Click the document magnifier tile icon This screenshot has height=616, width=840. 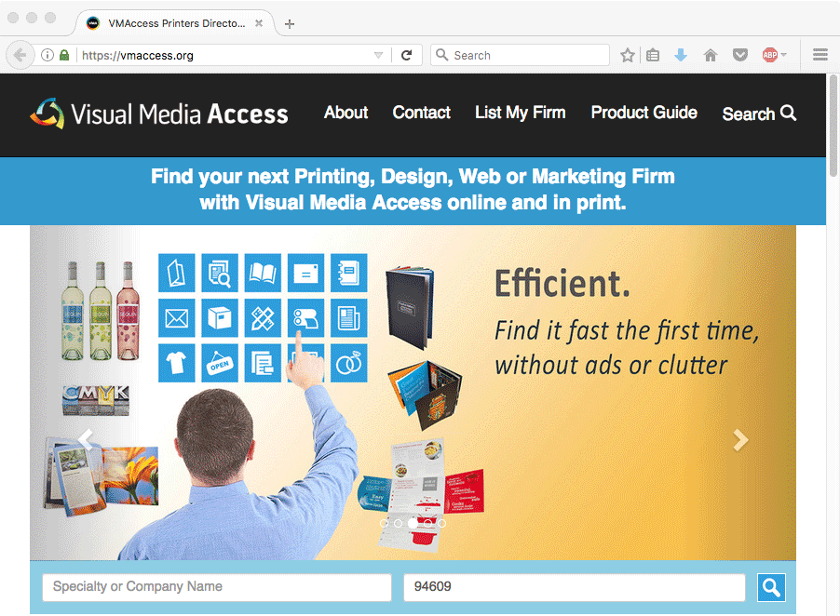tap(220, 273)
